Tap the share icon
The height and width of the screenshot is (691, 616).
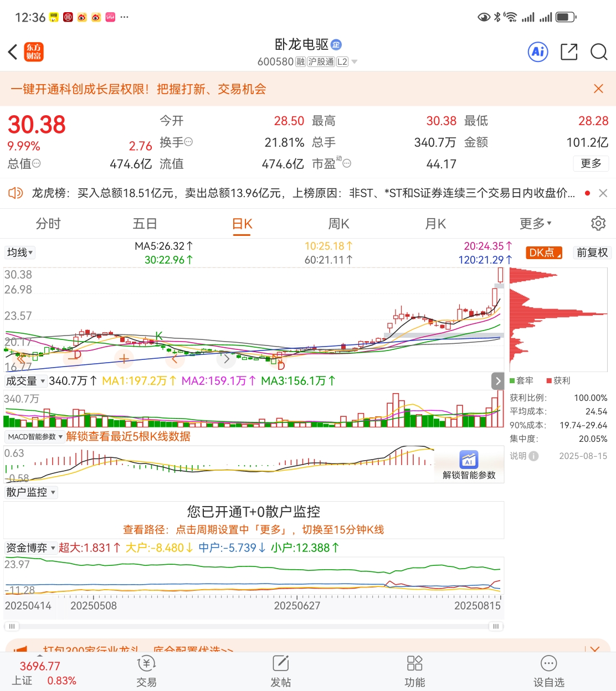pos(569,52)
